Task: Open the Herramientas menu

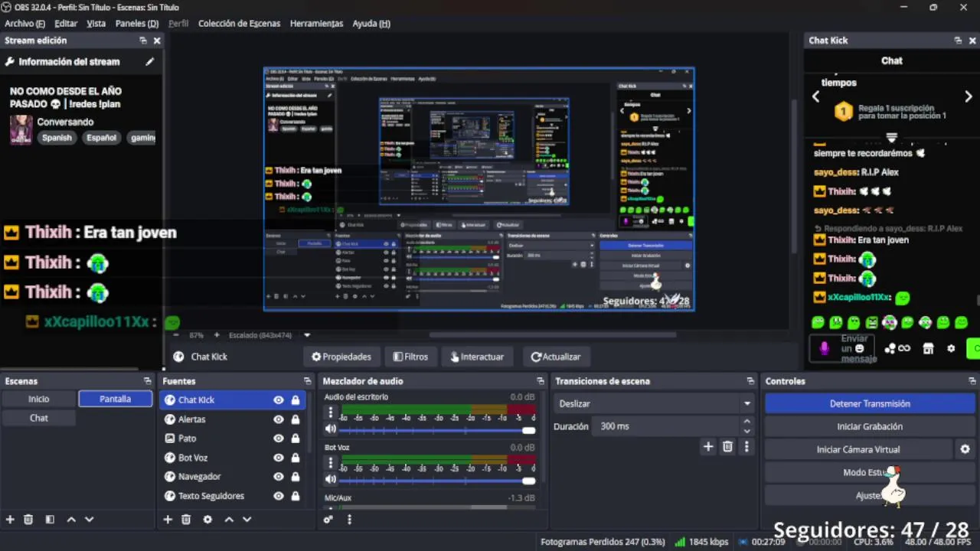Action: [316, 24]
